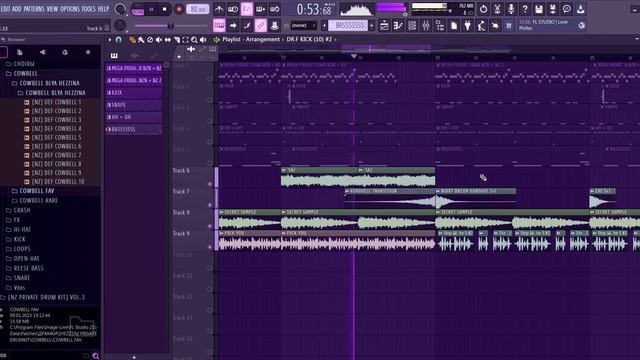Toggle song/pattern mode switch
Screen dimensions: 640x360
138,9
